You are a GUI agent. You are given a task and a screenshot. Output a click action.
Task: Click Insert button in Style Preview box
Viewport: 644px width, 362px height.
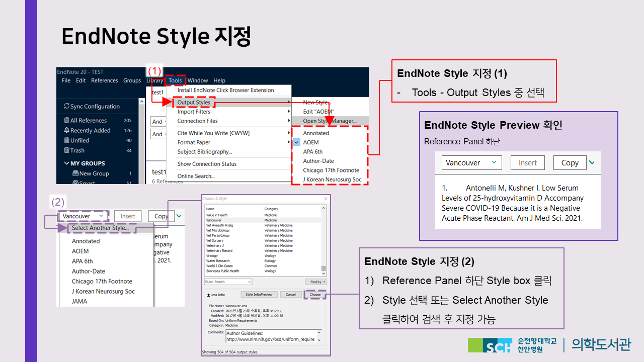[x=528, y=163]
